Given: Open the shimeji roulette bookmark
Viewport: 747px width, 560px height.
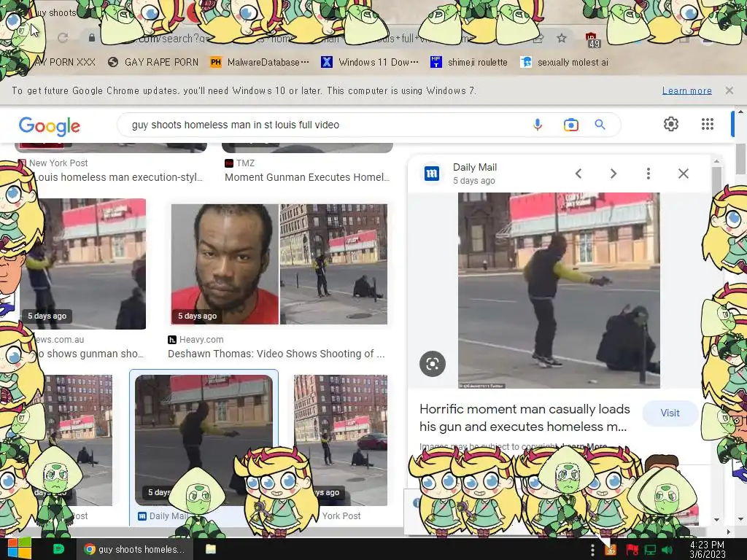Looking at the screenshot, I should [x=469, y=62].
